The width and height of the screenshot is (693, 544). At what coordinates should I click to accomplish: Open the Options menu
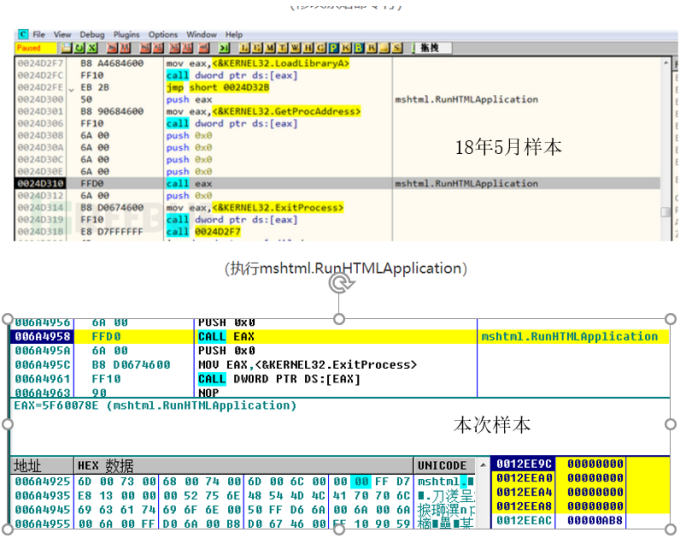pyautogui.click(x=163, y=34)
